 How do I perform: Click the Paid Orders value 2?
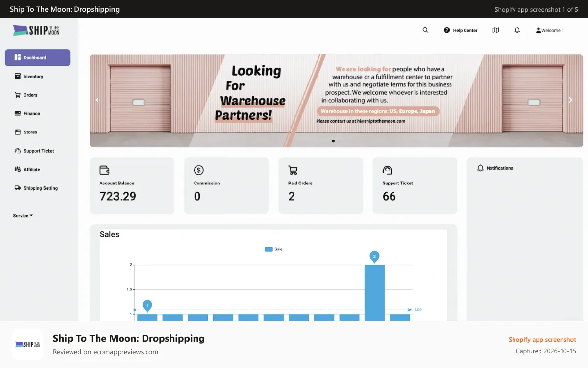(x=292, y=196)
